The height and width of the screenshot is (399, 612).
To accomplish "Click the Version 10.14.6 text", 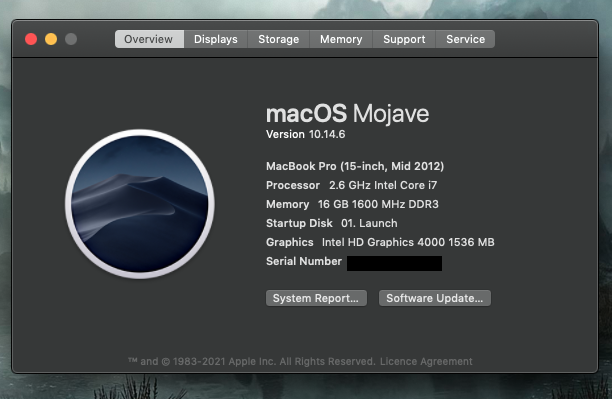I will click(x=306, y=134).
